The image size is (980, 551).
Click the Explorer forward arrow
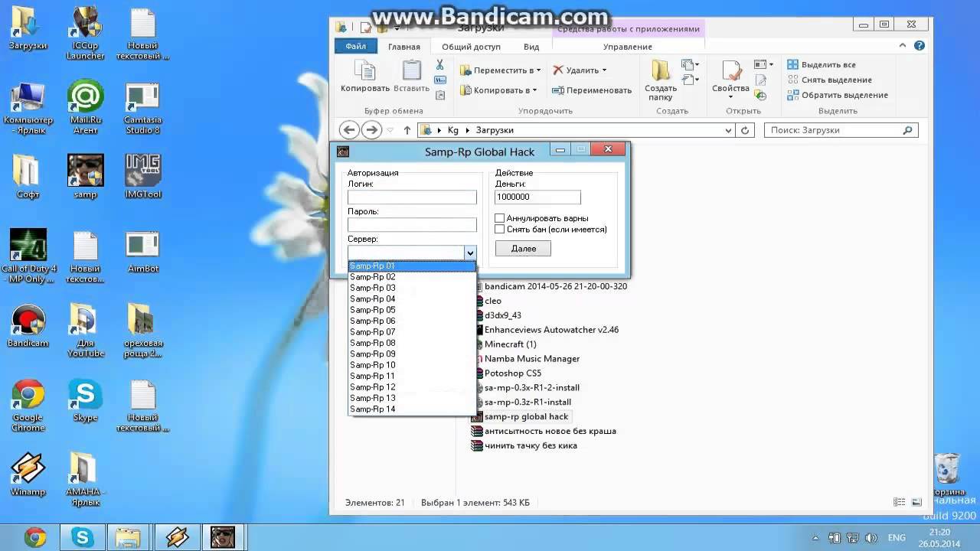click(371, 130)
